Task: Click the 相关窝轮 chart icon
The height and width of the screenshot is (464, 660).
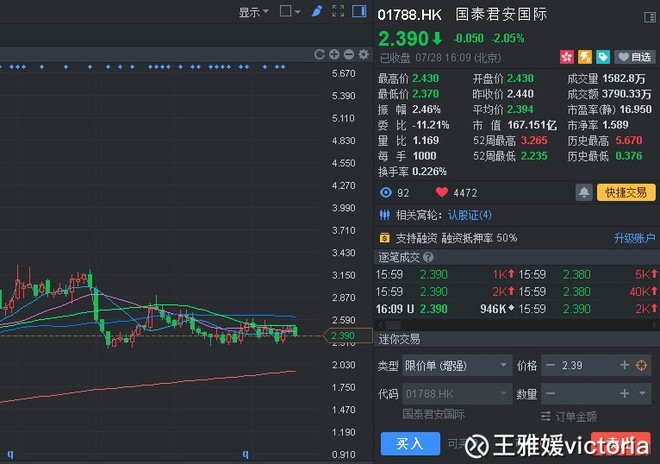Action: (x=385, y=215)
